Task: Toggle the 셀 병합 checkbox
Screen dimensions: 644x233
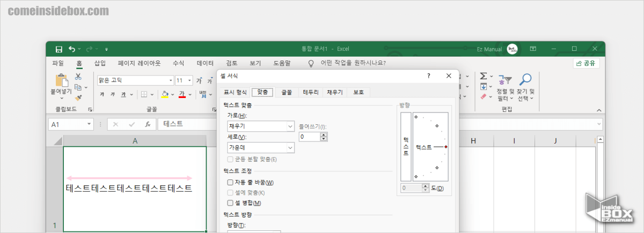Action: tap(230, 203)
